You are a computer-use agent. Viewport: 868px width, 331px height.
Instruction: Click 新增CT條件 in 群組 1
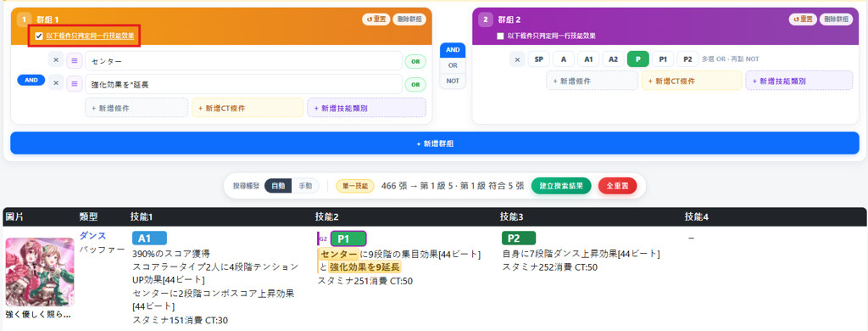[248, 108]
